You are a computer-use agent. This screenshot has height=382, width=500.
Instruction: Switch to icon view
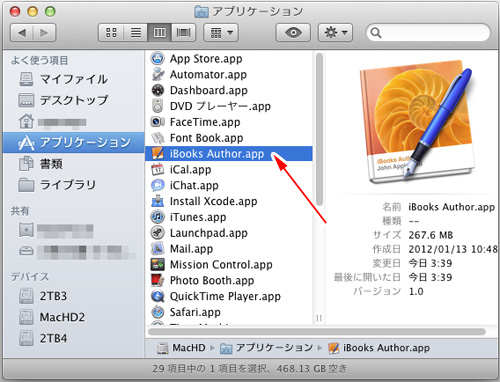111,33
